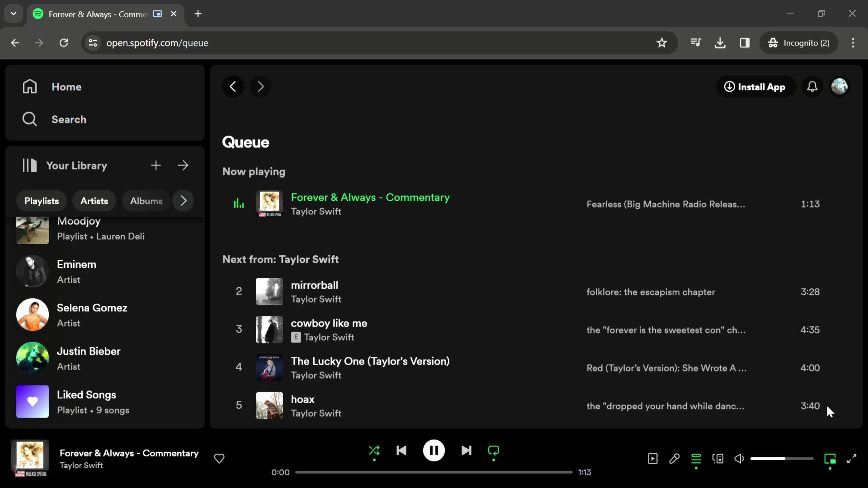868x488 pixels.
Task: Toggle Chrome side panel
Action: pyautogui.click(x=745, y=43)
